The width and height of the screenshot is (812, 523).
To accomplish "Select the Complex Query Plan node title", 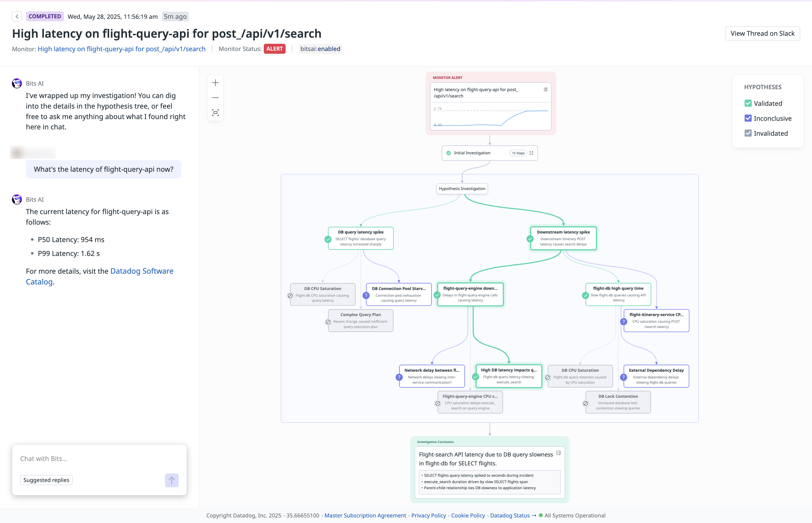I will tap(360, 315).
